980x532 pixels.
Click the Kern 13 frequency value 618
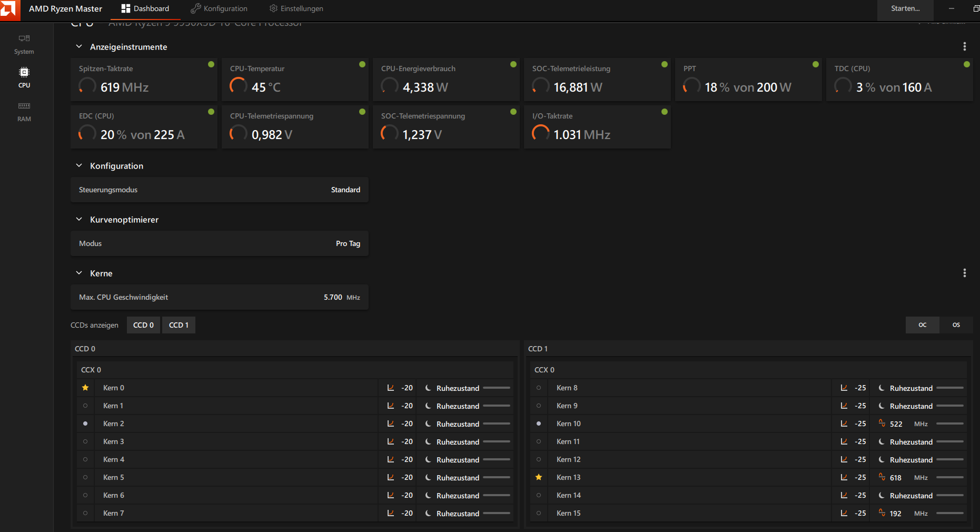point(896,478)
